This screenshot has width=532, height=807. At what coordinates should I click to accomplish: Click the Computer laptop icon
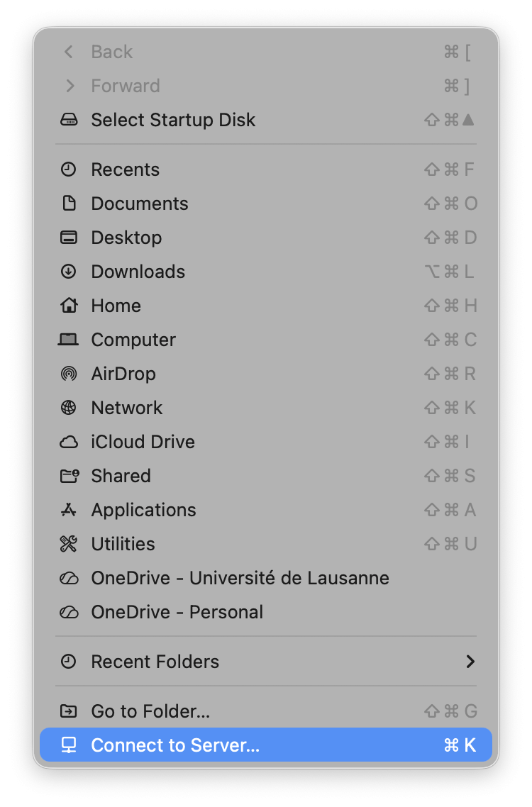[69, 340]
